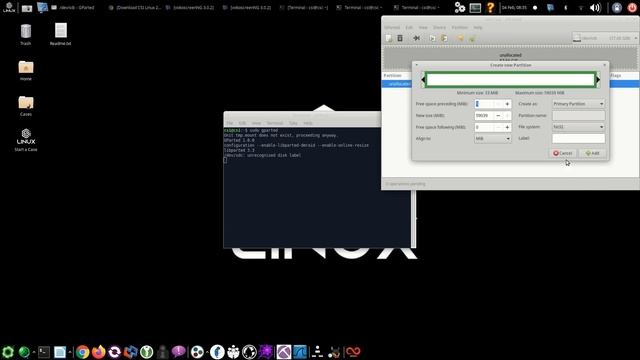Click the left resize arrow handle of partition bar

tap(423, 80)
